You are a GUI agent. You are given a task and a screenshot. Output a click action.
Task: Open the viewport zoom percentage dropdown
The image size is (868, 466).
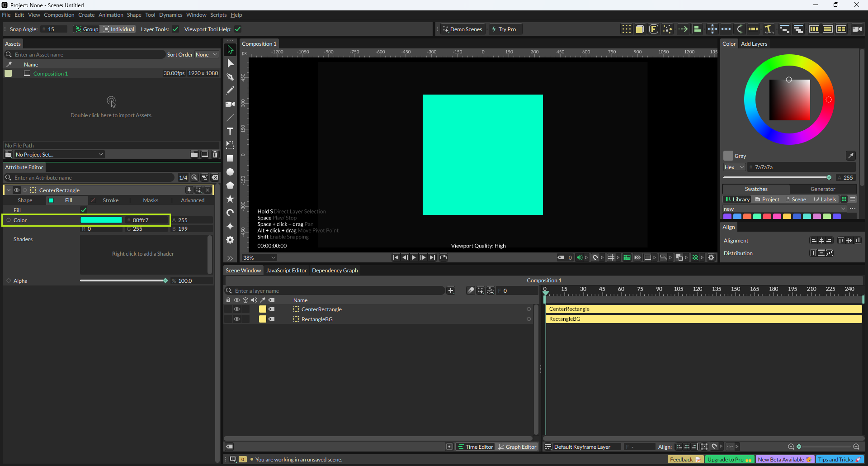pos(259,258)
